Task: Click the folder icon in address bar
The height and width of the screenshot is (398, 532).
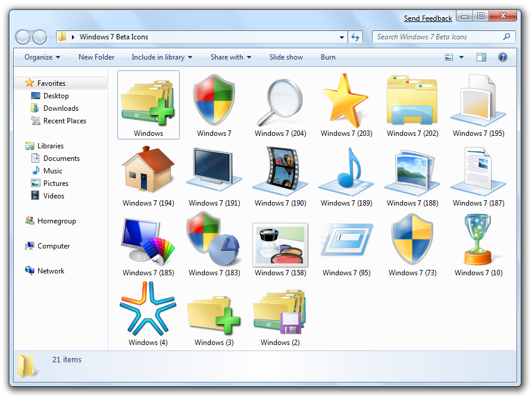Action: [x=62, y=37]
